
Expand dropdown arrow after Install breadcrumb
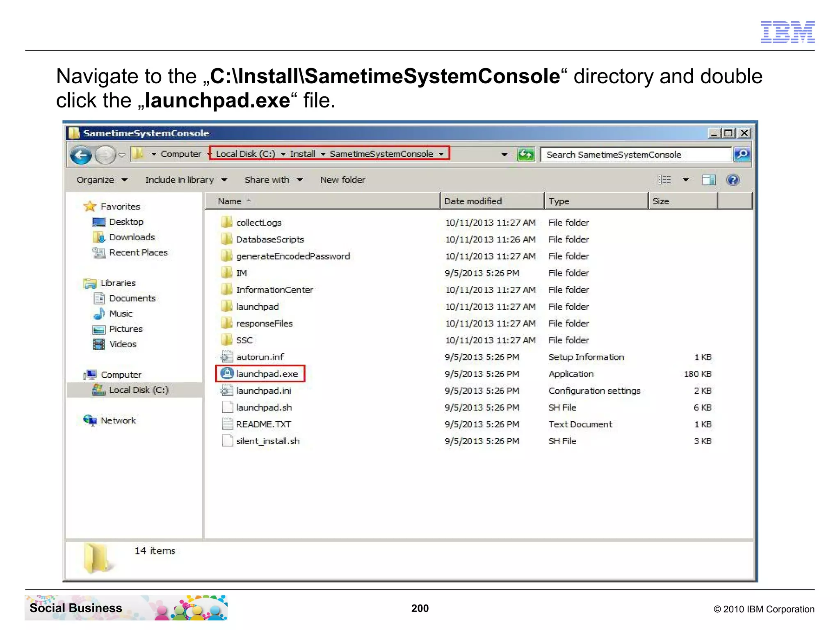click(323, 154)
